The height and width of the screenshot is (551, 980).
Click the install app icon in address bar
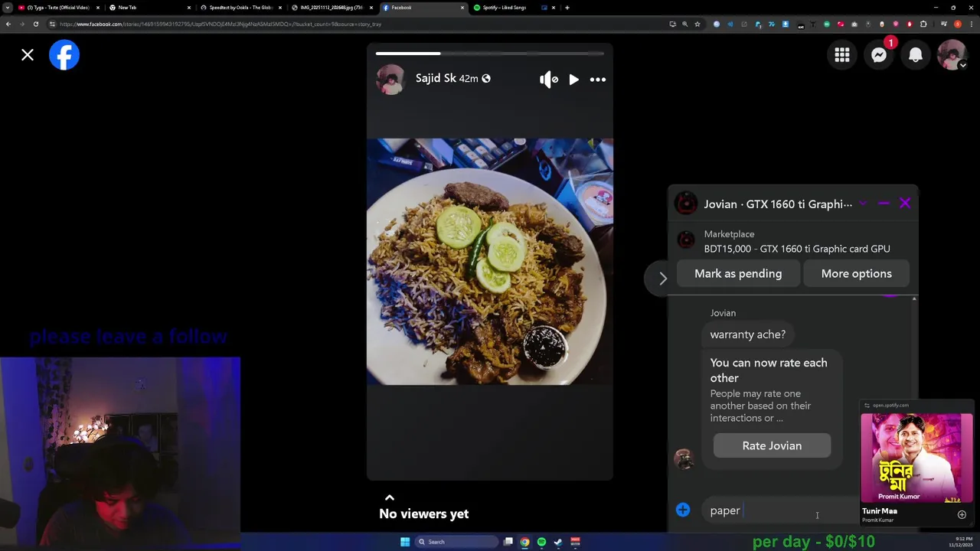673,24
